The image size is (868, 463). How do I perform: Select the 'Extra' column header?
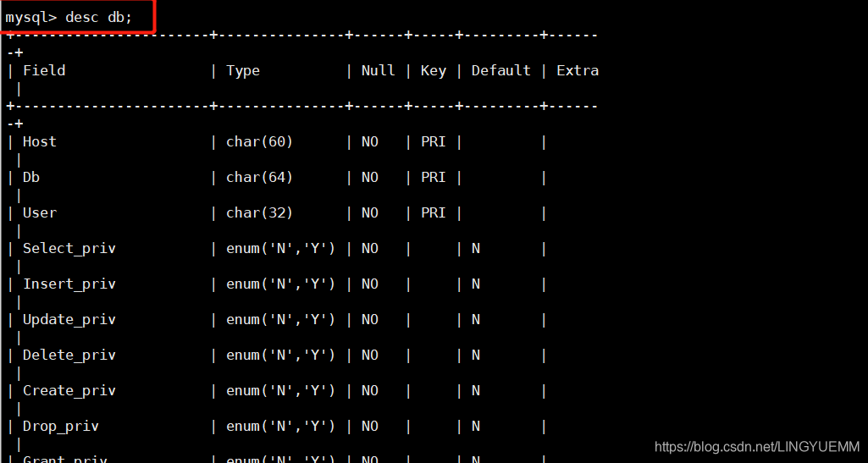coord(578,70)
